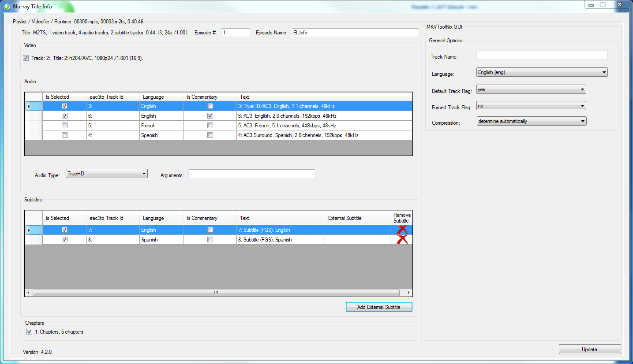Select the '5: AC3, French, 5.1 channels' cell
The image size is (633, 364).
pos(324,126)
